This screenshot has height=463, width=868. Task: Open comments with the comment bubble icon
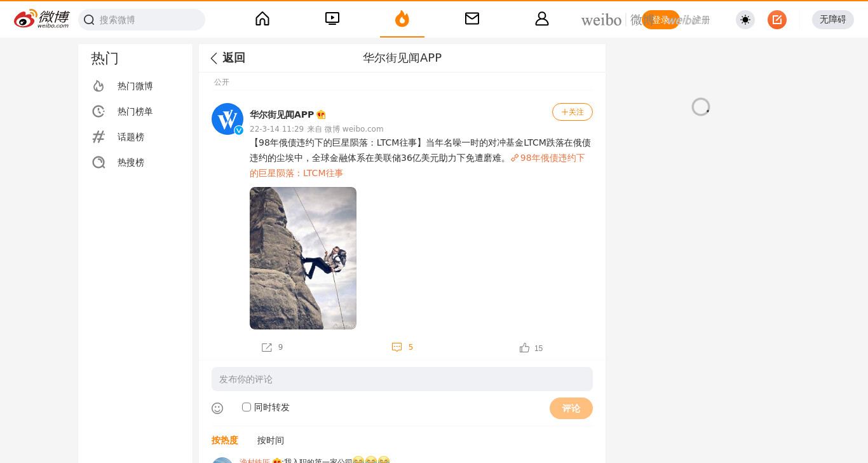point(397,347)
